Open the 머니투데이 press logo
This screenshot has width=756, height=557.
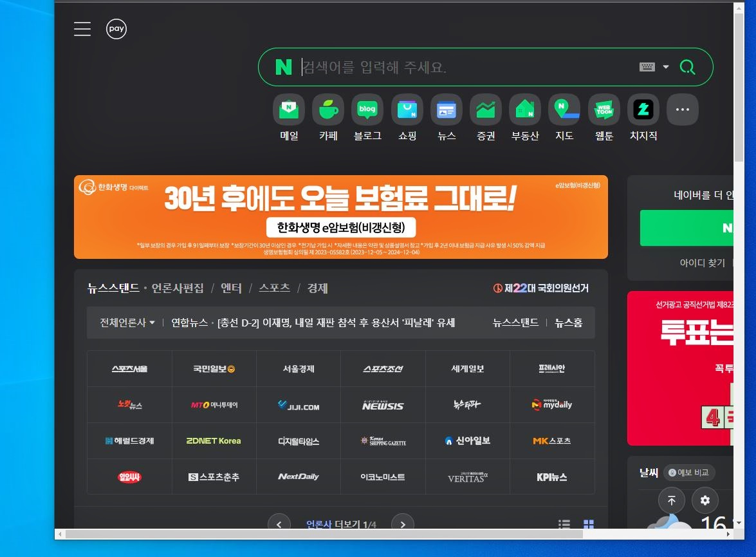coord(214,405)
